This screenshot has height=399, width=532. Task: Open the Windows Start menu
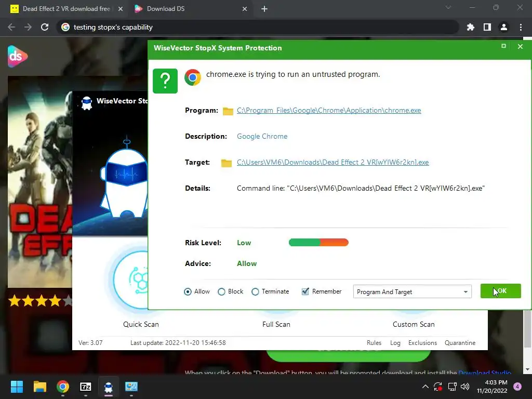click(17, 387)
